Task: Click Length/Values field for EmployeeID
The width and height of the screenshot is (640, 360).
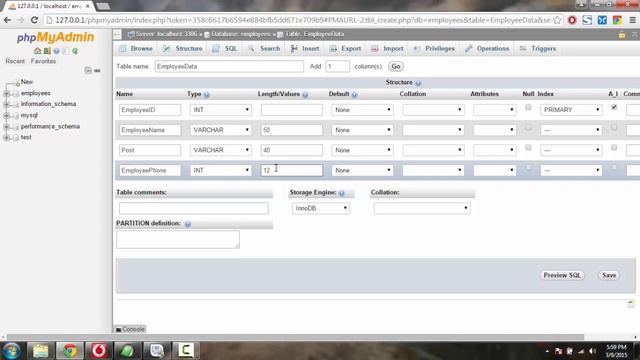Action: click(x=291, y=110)
